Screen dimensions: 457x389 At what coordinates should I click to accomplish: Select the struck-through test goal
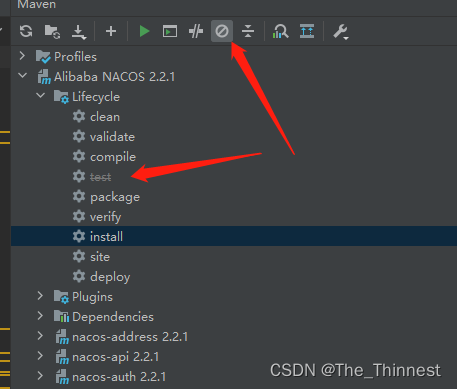click(100, 177)
